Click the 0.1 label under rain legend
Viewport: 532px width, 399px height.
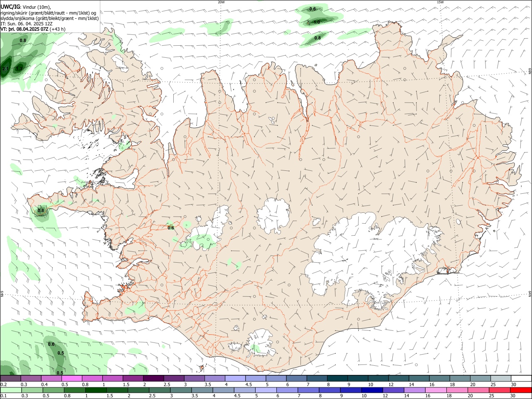tap(3, 396)
